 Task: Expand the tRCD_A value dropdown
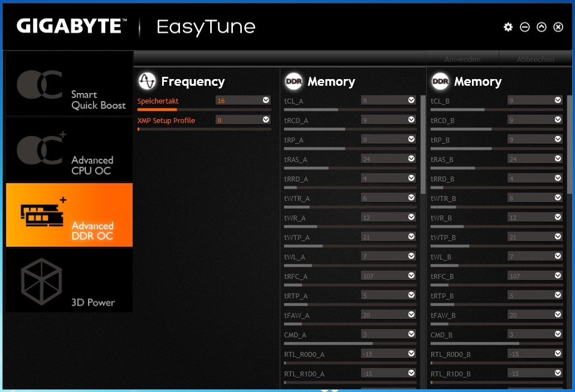[411, 119]
